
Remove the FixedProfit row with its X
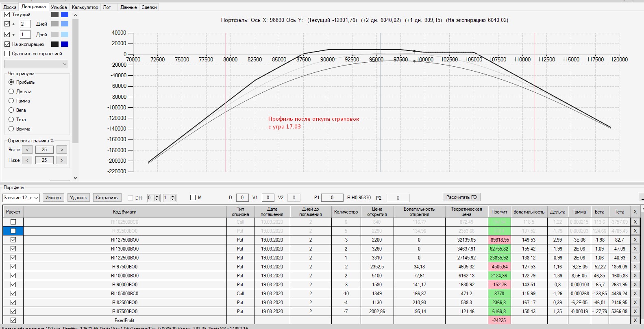click(x=635, y=320)
